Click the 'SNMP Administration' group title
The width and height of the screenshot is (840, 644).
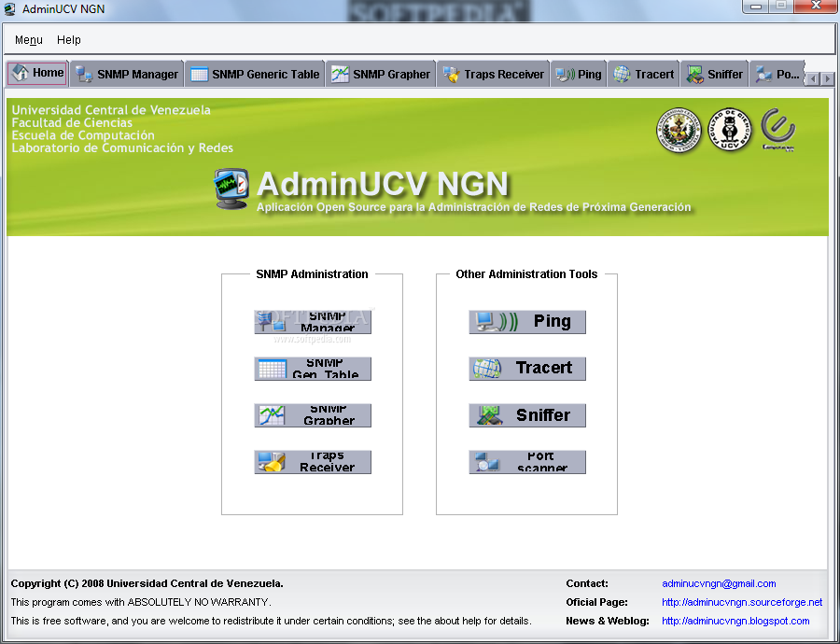(x=312, y=274)
